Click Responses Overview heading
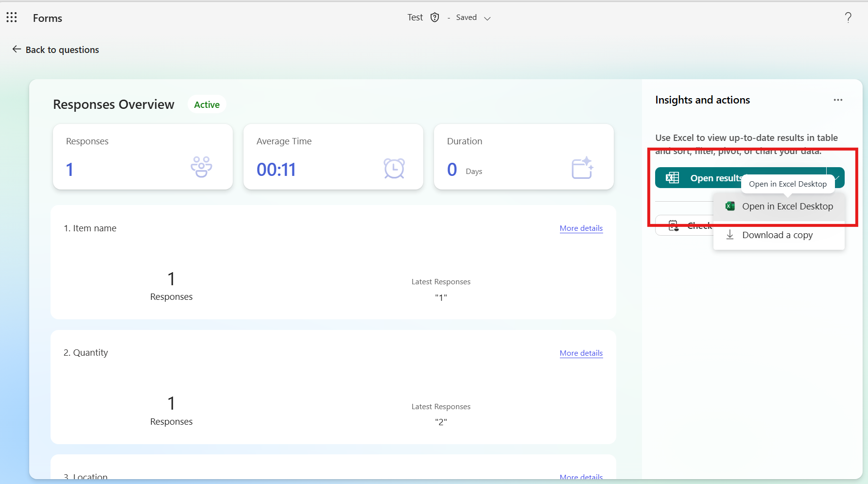 pos(114,104)
